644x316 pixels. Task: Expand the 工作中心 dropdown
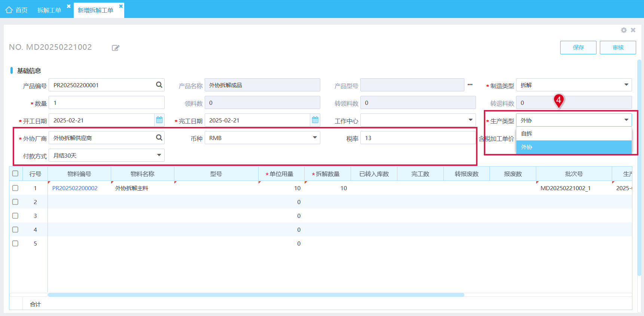(x=470, y=120)
